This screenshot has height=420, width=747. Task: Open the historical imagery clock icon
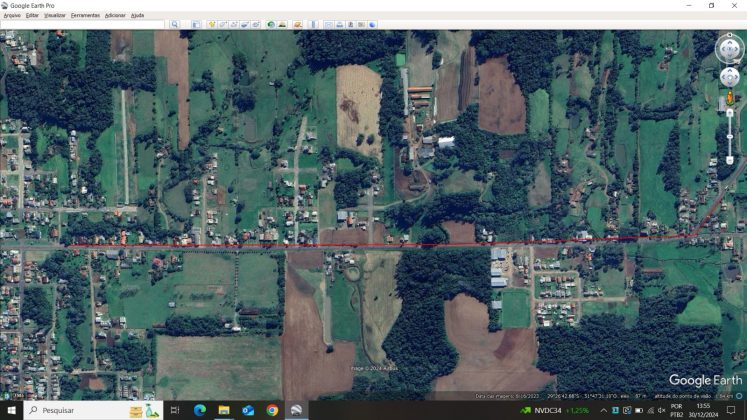pyautogui.click(x=271, y=24)
